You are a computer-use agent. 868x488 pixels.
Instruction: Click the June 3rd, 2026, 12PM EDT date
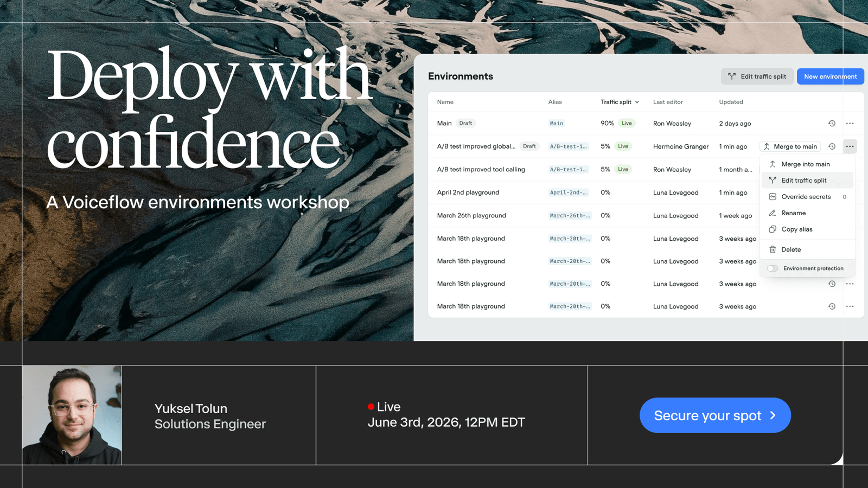[x=446, y=422]
